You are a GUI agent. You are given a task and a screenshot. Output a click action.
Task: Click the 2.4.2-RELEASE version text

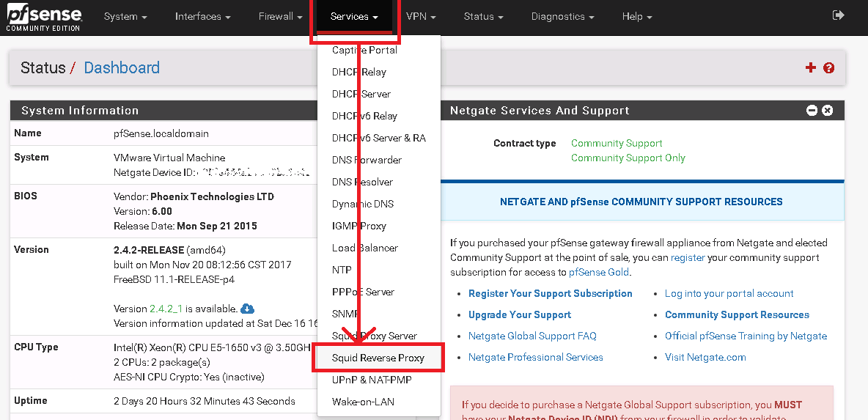(148, 249)
